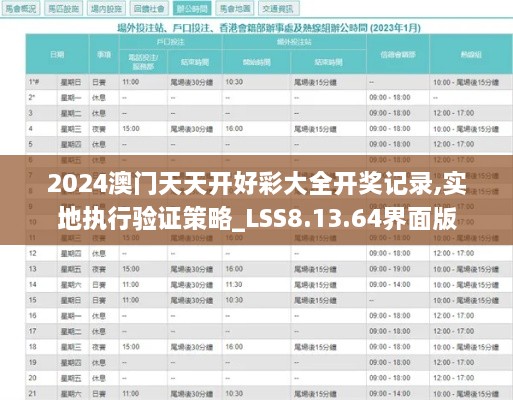The height and width of the screenshot is (400, 513).
Task: Click date number 19
Action: [32, 362]
